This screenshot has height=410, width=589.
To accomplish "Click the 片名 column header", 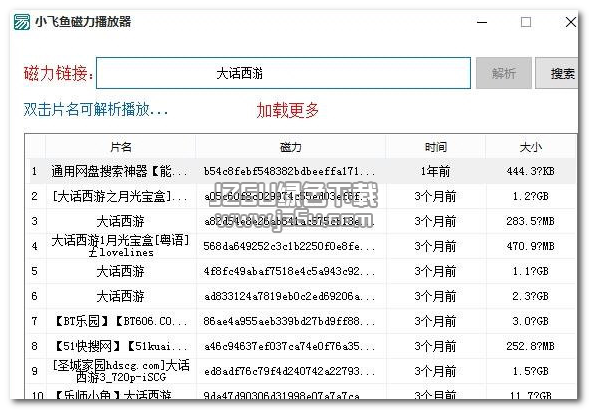I will tap(121, 147).
